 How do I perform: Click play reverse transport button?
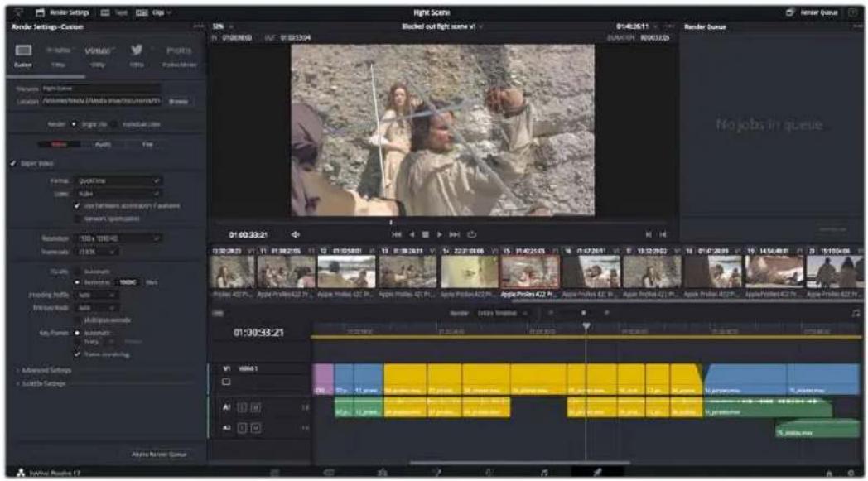(x=412, y=234)
